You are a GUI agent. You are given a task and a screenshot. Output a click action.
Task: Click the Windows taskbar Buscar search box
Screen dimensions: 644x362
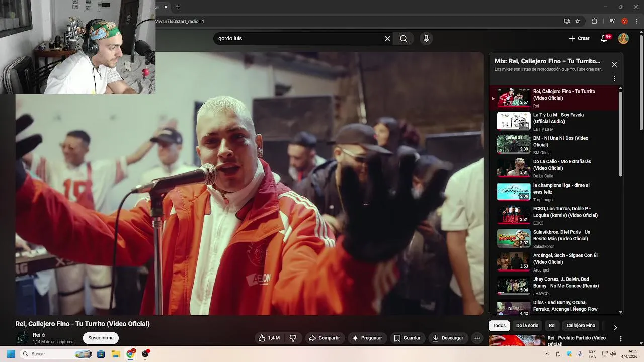pos(56,354)
